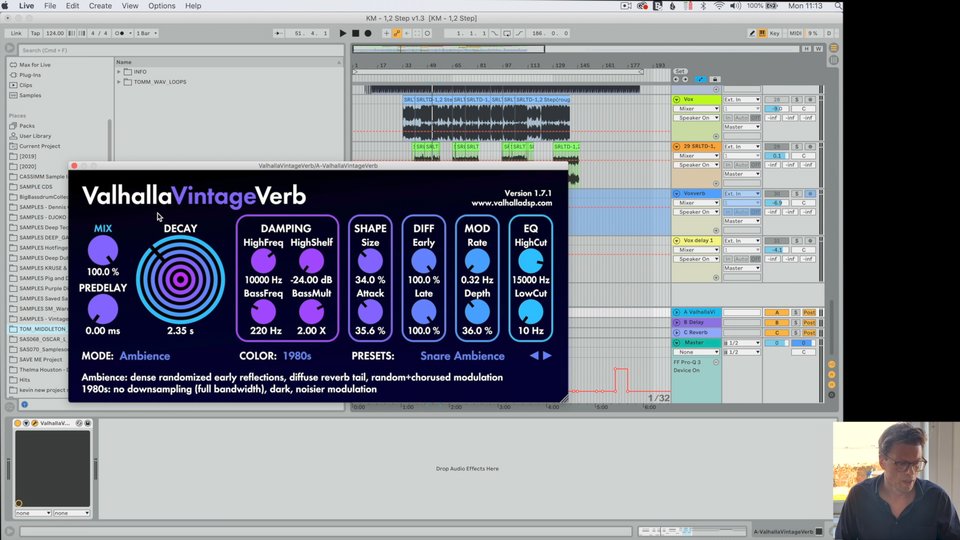Toggle Post button on B Delay return

[809, 322]
